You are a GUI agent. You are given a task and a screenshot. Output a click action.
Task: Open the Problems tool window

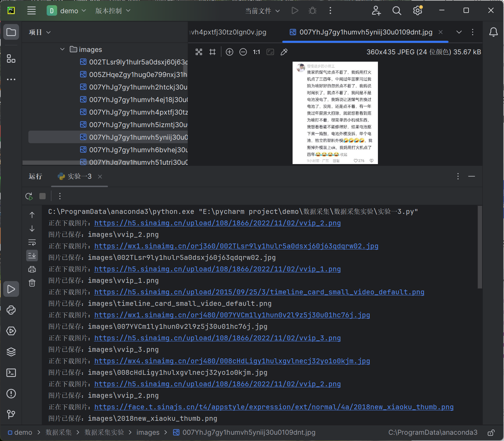(x=11, y=394)
